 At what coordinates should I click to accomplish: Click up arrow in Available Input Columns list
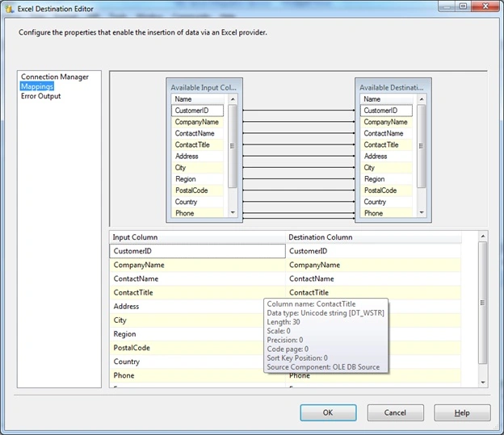[x=233, y=99]
